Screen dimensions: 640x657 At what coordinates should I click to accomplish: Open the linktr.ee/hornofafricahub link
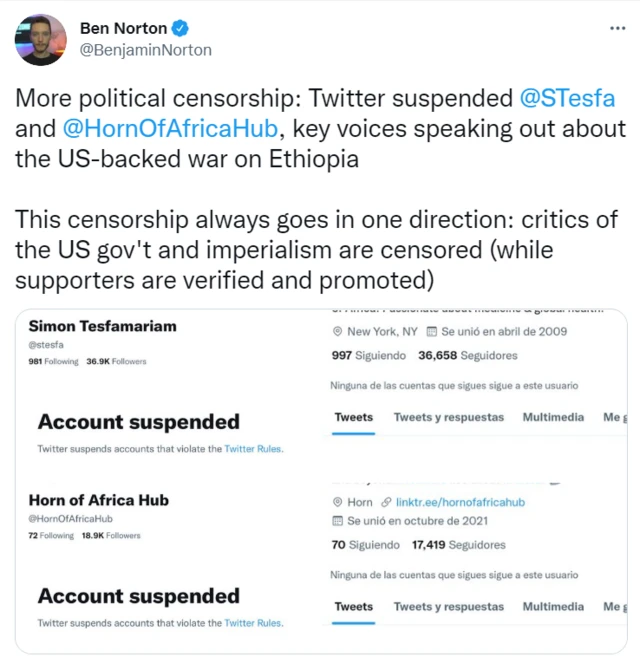pyautogui.click(x=459, y=502)
